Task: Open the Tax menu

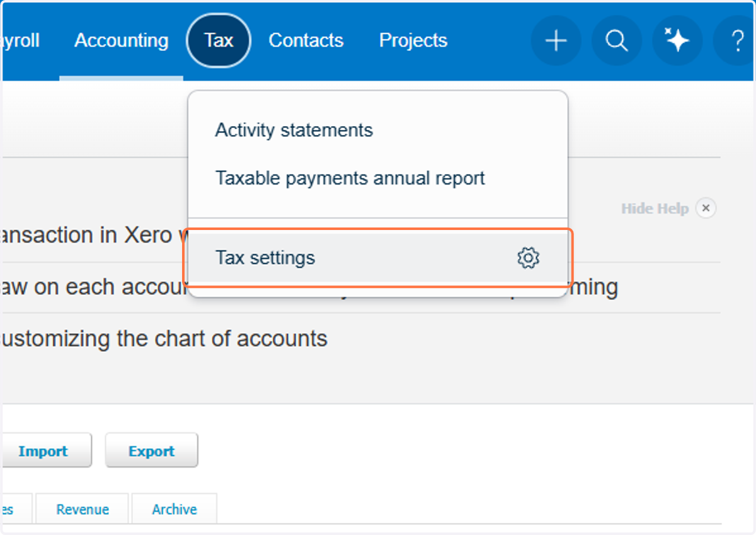Action: pos(219,40)
